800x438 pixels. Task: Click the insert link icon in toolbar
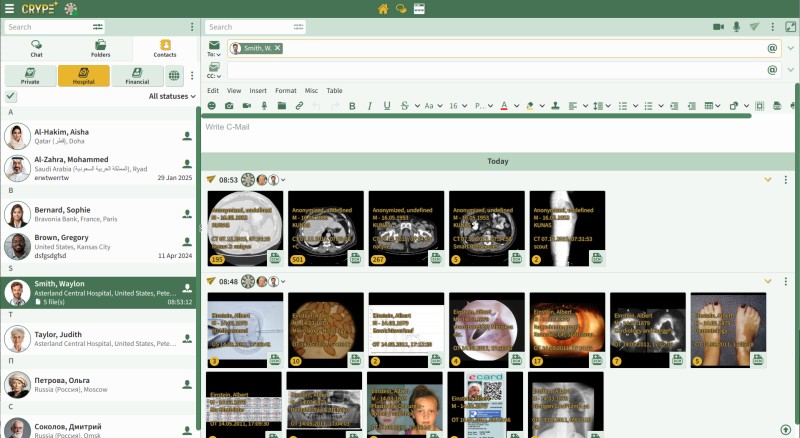click(299, 106)
